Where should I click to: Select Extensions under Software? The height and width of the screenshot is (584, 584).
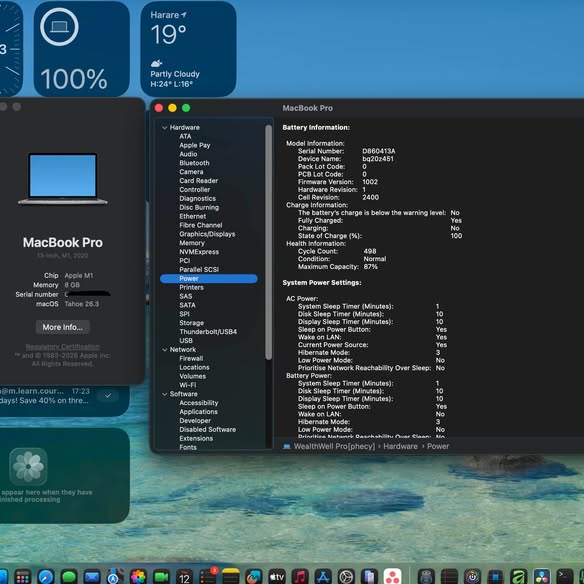196,438
